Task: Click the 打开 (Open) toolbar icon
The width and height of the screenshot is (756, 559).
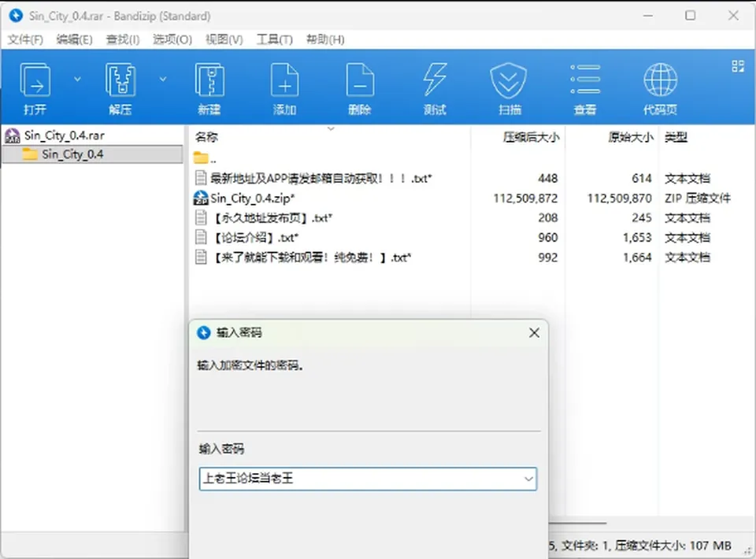Action: 35,80
